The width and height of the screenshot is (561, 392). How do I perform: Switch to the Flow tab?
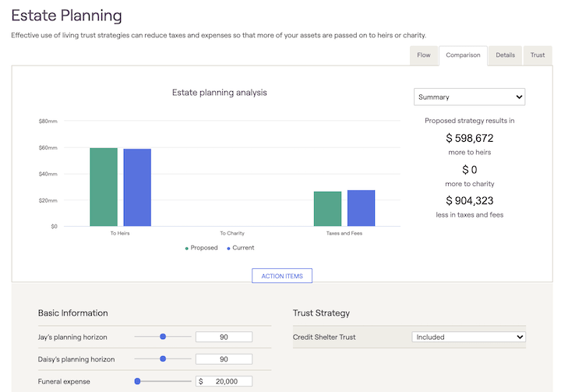(x=423, y=55)
